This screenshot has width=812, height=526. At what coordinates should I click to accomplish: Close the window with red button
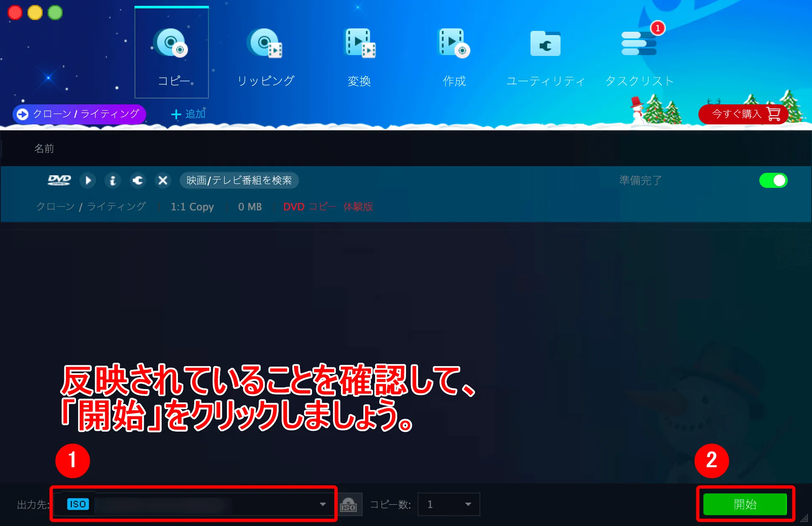(15, 13)
